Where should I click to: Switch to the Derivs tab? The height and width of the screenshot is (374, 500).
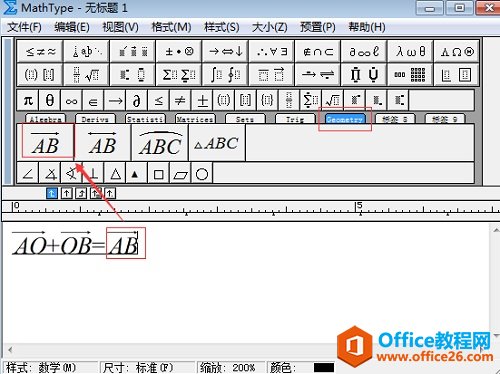tap(95, 119)
